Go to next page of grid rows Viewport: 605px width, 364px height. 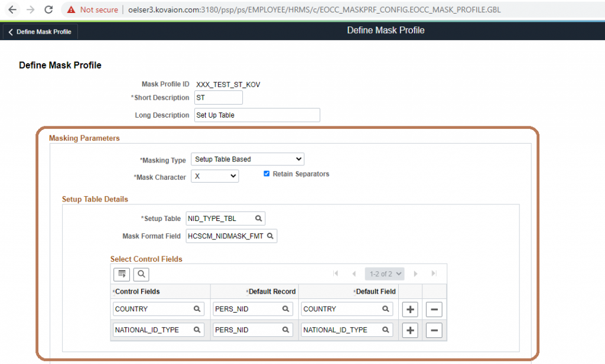[415, 274]
